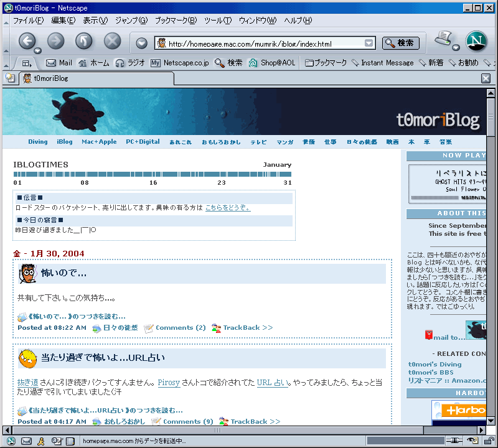Open the Diving category link
The image size is (498, 448).
38,142
